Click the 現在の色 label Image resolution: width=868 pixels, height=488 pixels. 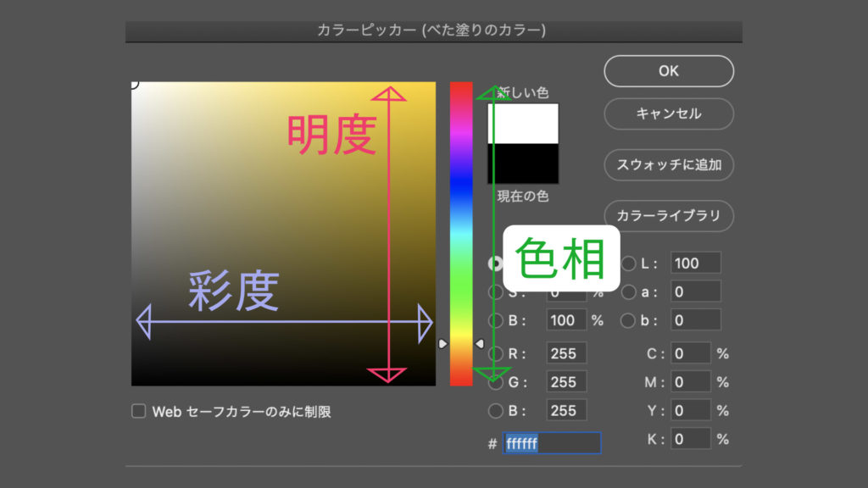pos(522,197)
